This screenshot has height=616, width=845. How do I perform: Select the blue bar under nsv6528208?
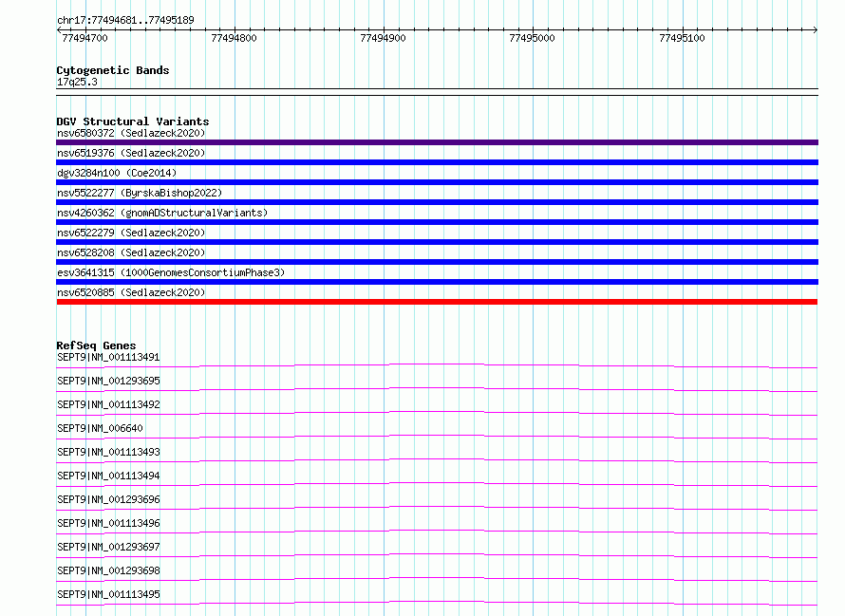(437, 262)
